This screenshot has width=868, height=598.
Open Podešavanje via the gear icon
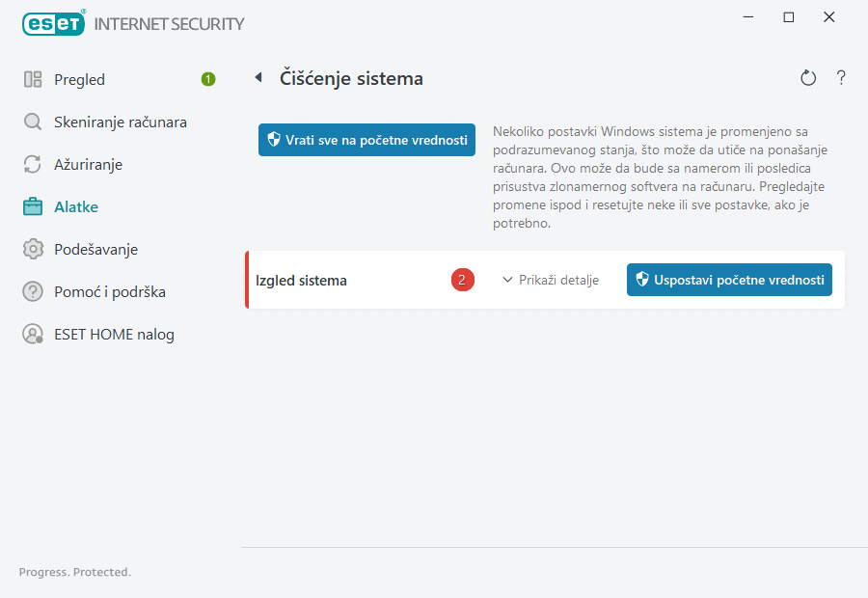point(33,249)
